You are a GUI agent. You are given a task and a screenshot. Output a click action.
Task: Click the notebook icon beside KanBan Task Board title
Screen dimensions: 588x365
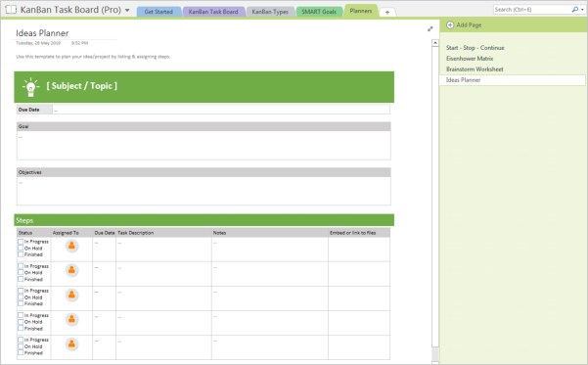pyautogui.click(x=11, y=10)
